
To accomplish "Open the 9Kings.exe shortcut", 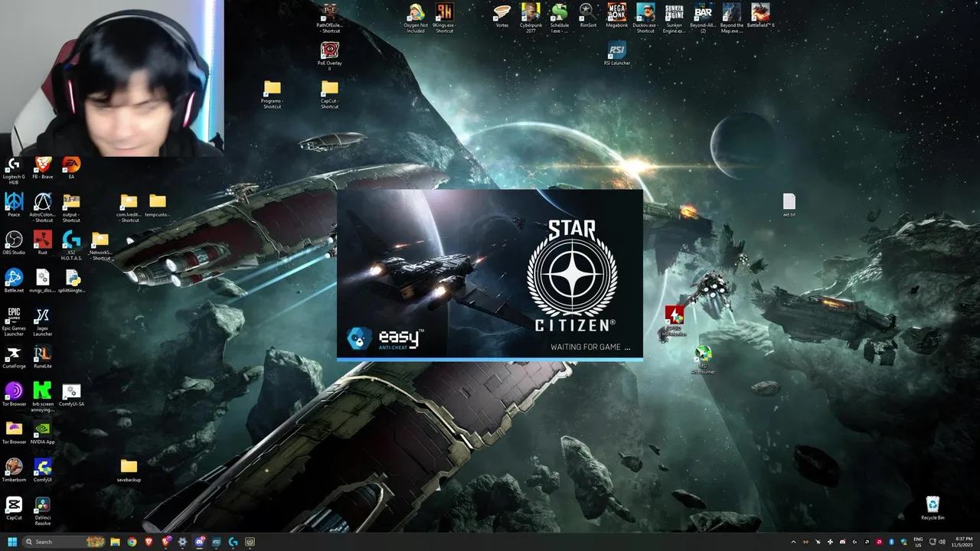I will (x=444, y=18).
